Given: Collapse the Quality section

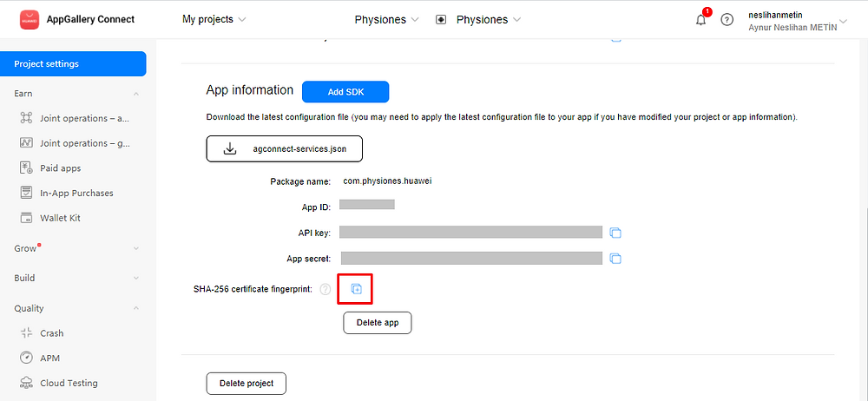Looking at the screenshot, I should point(136,308).
